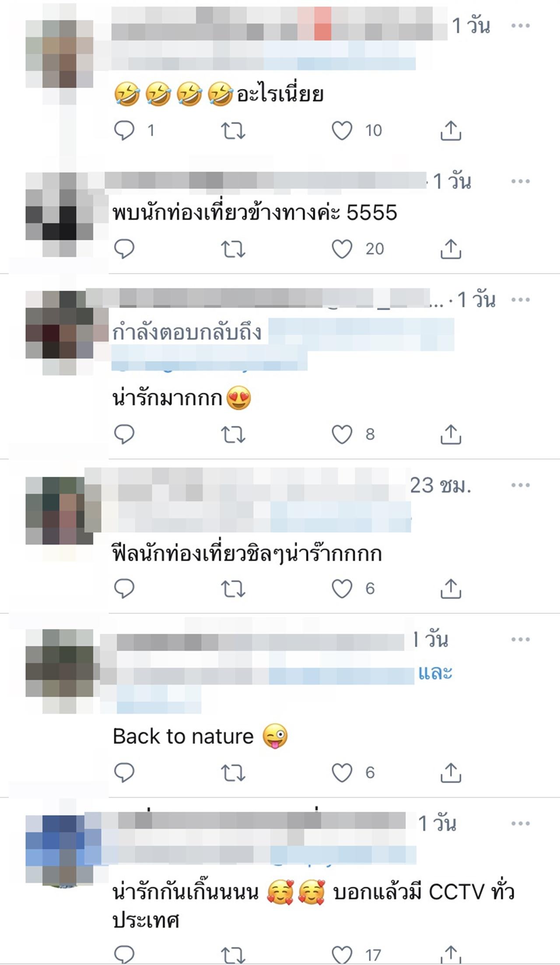Screen dimensions: 560x965
Task: Share the 'น่ารักมากกก' tweet
Action: pyautogui.click(x=451, y=434)
